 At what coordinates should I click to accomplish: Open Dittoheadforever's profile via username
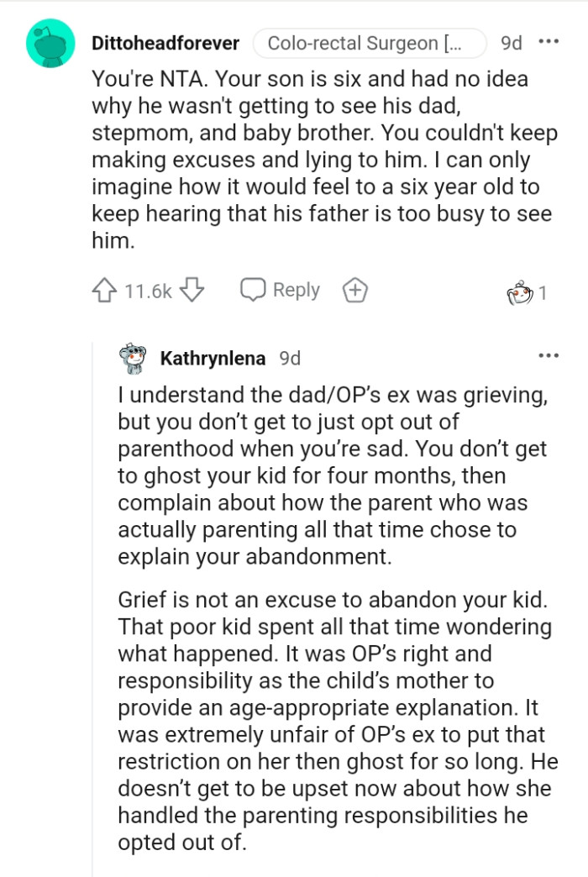[165, 42]
